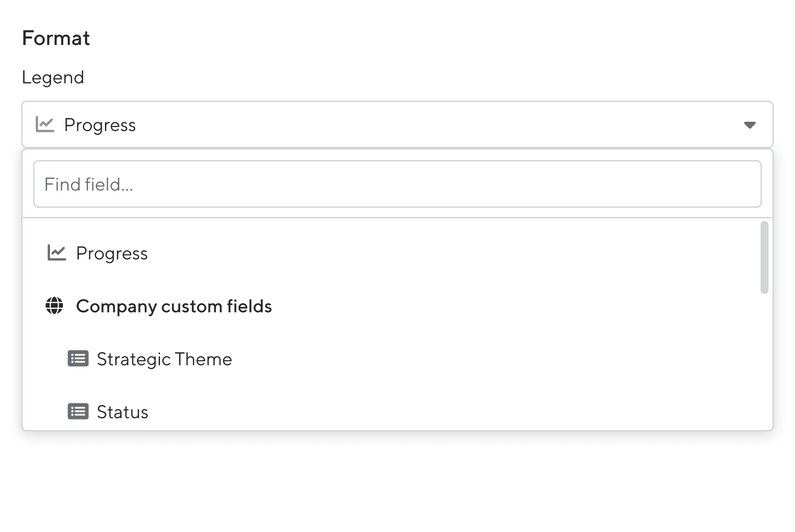Viewport: 795px width, 532px height.
Task: Select the Progress option from the list
Action: click(x=112, y=253)
